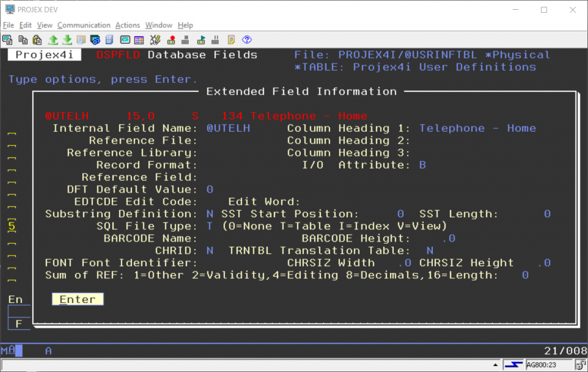Open the Window menu

click(158, 25)
